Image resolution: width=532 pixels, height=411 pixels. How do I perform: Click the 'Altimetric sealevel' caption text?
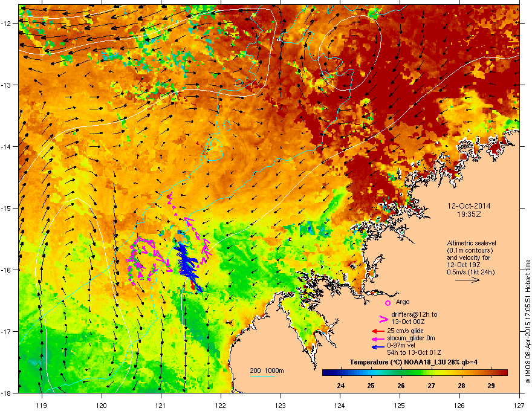[x=472, y=243]
